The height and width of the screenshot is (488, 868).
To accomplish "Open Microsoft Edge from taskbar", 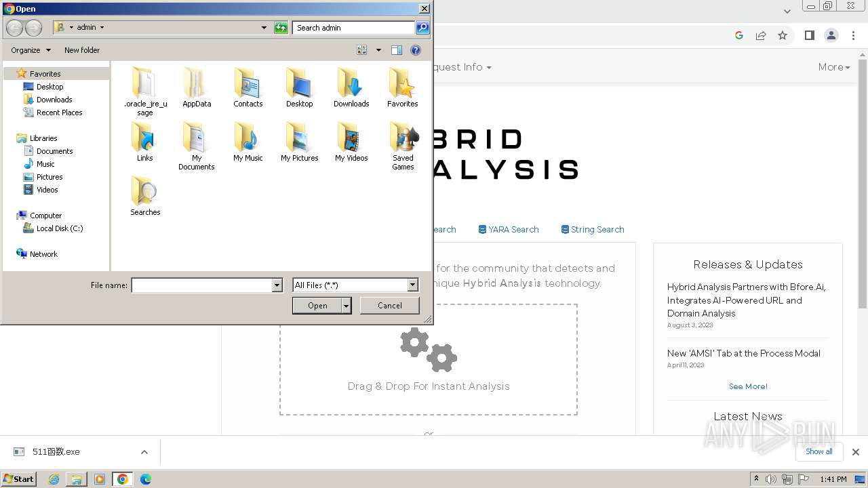I will click(x=145, y=479).
